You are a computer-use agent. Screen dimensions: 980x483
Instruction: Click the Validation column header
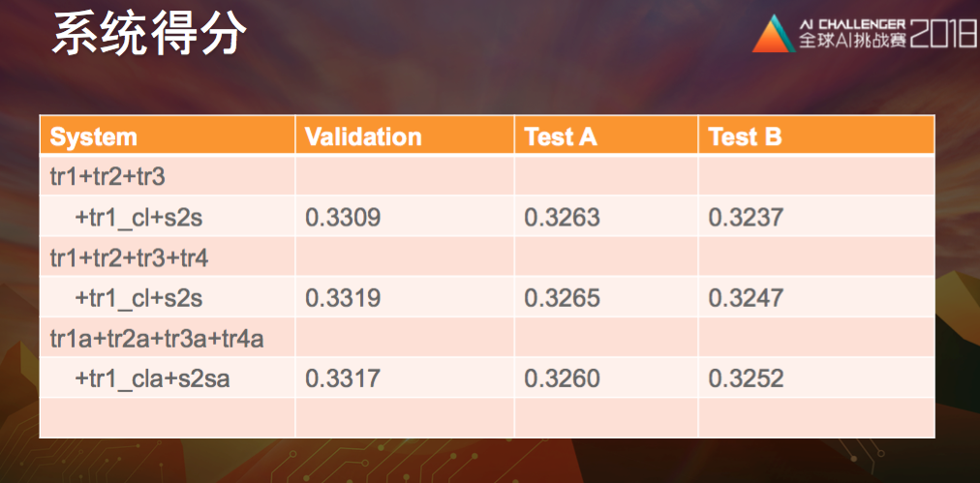point(363,137)
